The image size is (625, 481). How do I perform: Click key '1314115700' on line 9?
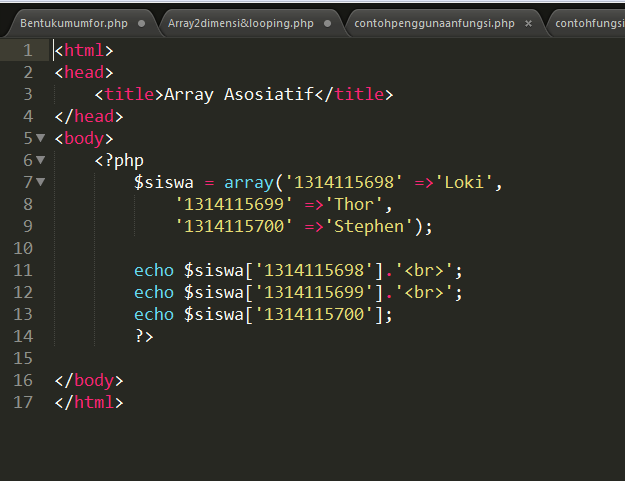[x=234, y=226]
